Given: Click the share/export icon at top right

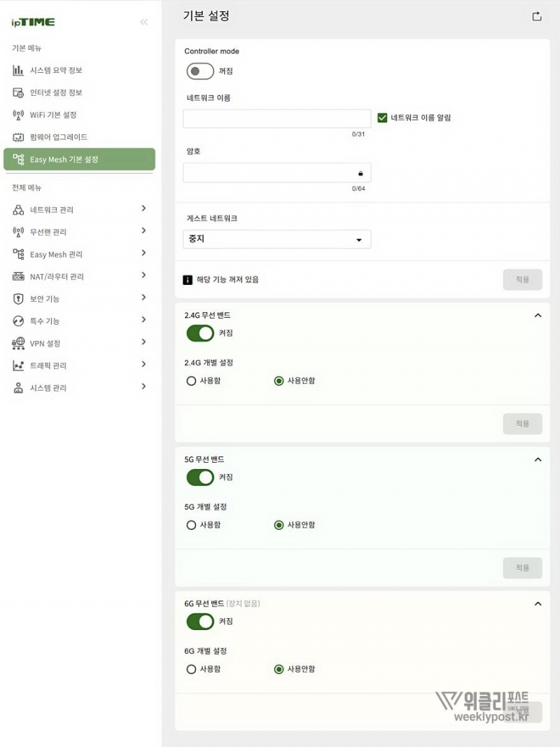Looking at the screenshot, I should (x=537, y=16).
